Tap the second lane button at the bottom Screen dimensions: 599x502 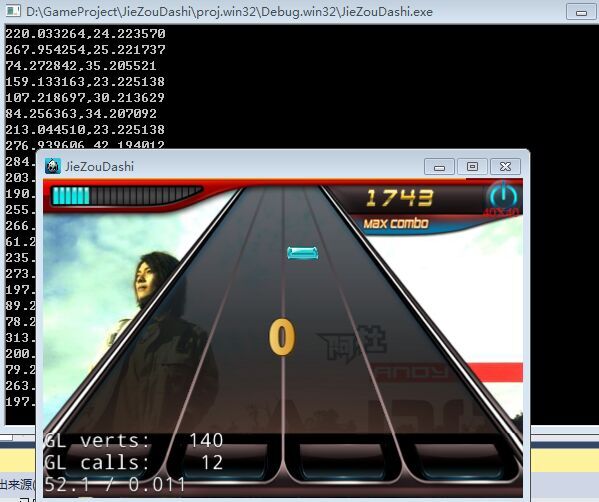(225, 461)
